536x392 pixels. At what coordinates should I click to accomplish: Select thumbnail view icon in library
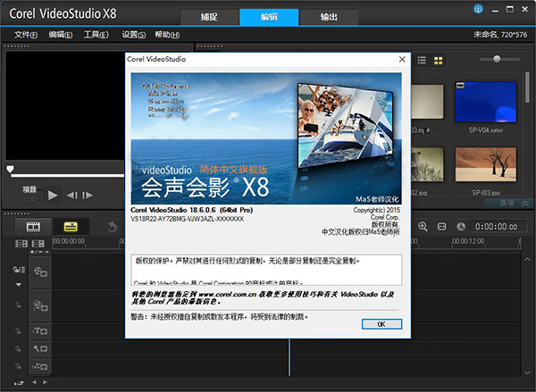pyautogui.click(x=439, y=59)
